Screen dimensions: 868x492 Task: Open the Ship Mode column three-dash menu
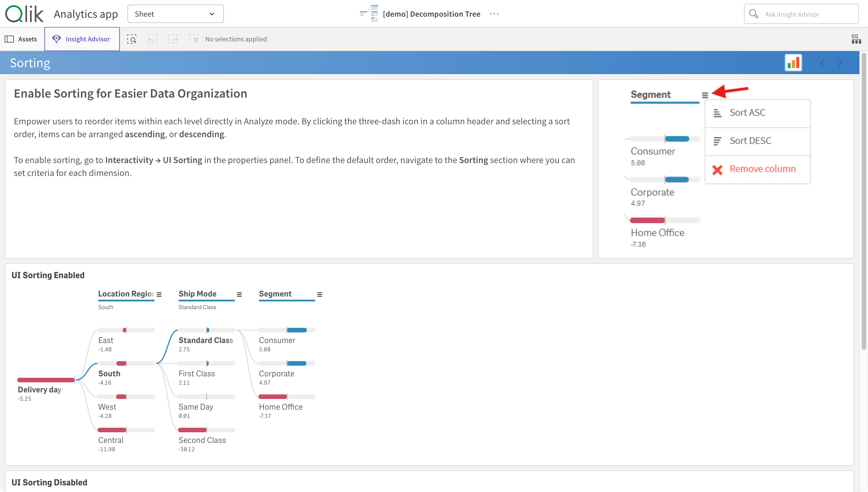click(239, 295)
